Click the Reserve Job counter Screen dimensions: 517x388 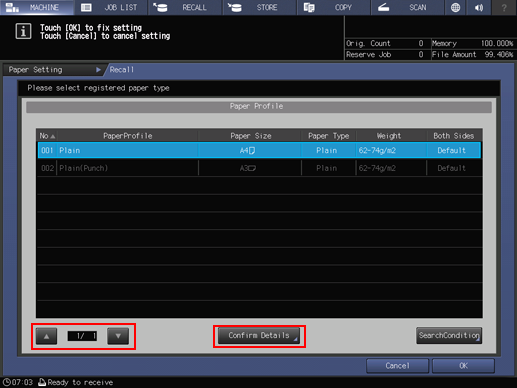tap(385, 55)
